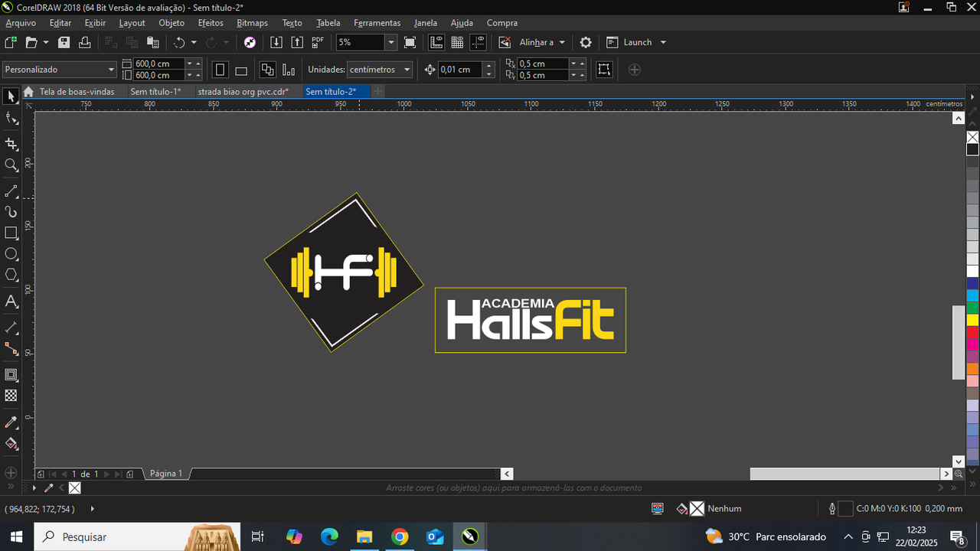Open the Personalizado page size dropdown
The height and width of the screenshot is (551, 980).
pyautogui.click(x=111, y=70)
